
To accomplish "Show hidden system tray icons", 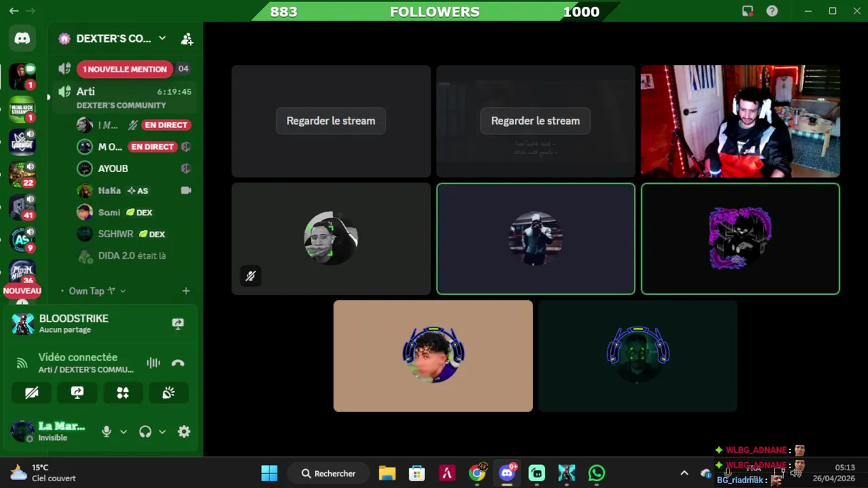I will [x=684, y=473].
